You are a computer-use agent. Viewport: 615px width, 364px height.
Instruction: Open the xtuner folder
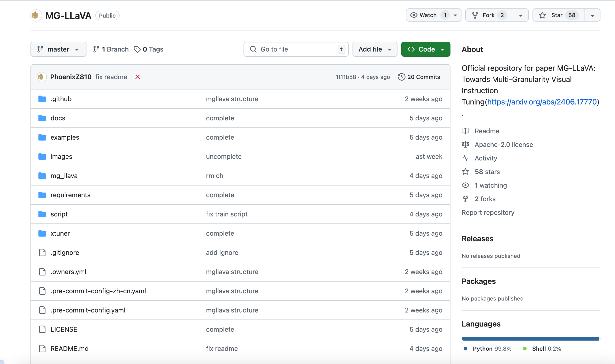[x=60, y=233]
